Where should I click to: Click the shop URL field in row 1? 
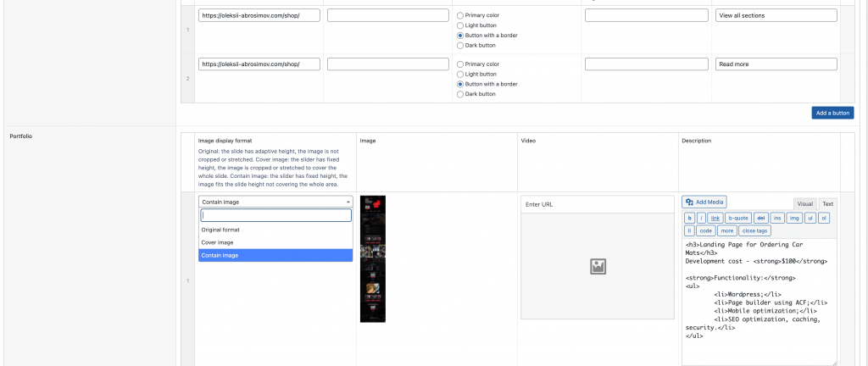[259, 15]
